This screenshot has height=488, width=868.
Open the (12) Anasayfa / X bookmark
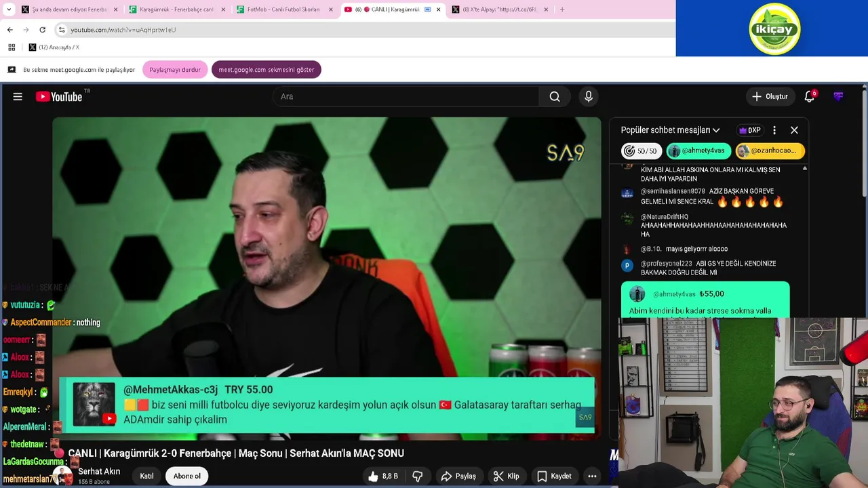tap(54, 47)
